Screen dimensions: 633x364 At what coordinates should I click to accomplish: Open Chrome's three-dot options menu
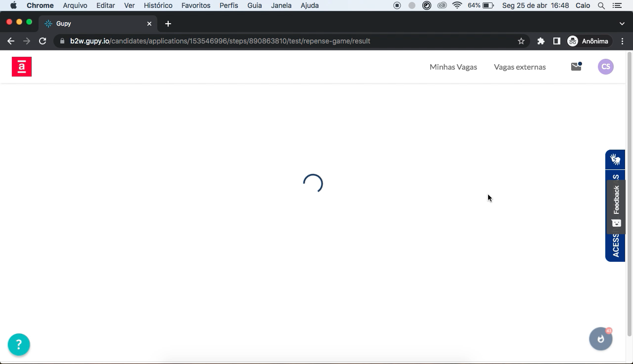point(622,41)
